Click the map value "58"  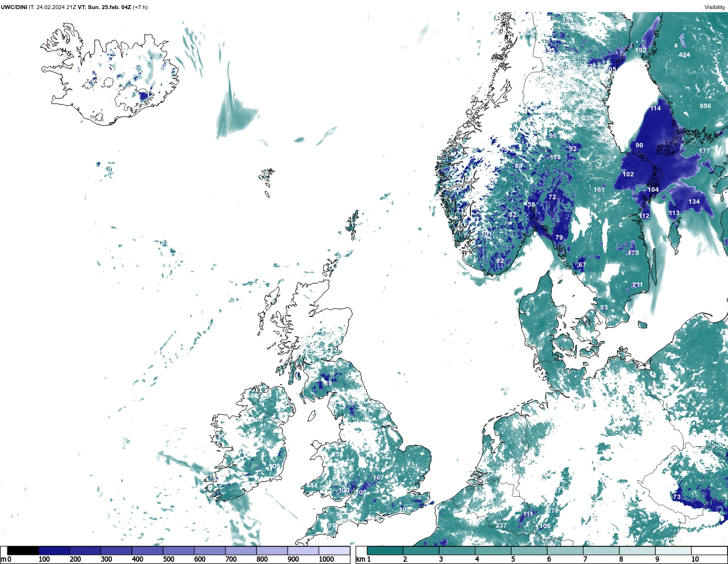tap(531, 204)
